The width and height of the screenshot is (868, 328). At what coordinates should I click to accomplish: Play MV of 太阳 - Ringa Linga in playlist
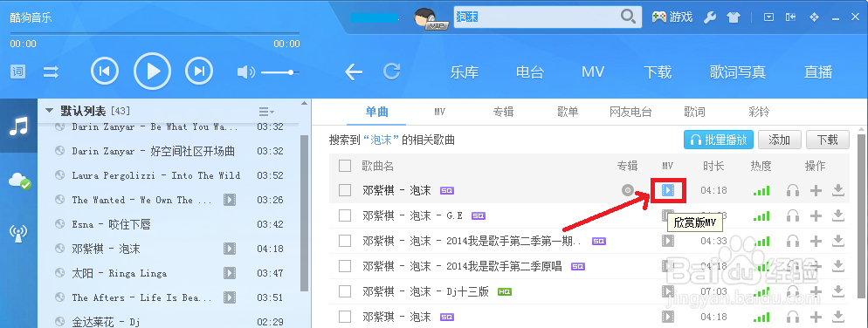pos(230,273)
